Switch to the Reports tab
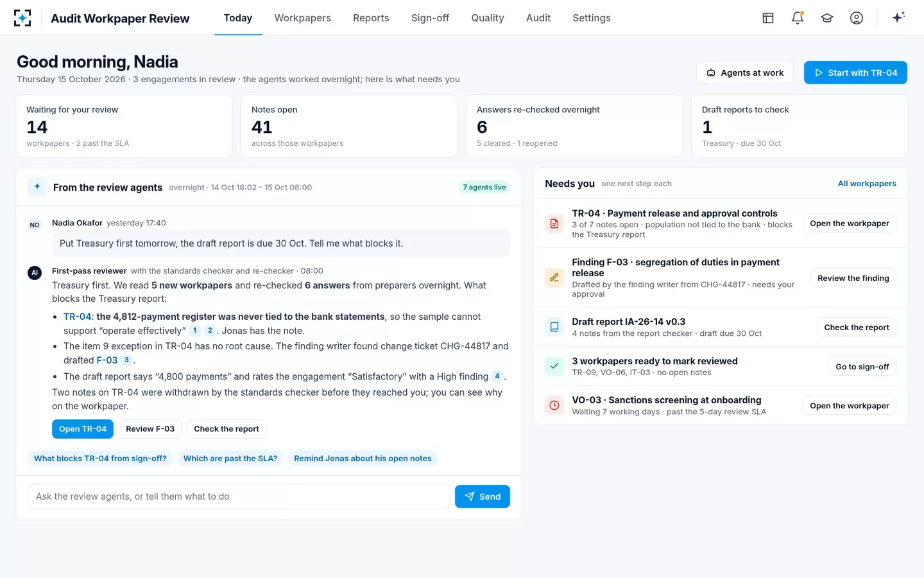The width and height of the screenshot is (924, 578). (x=371, y=18)
